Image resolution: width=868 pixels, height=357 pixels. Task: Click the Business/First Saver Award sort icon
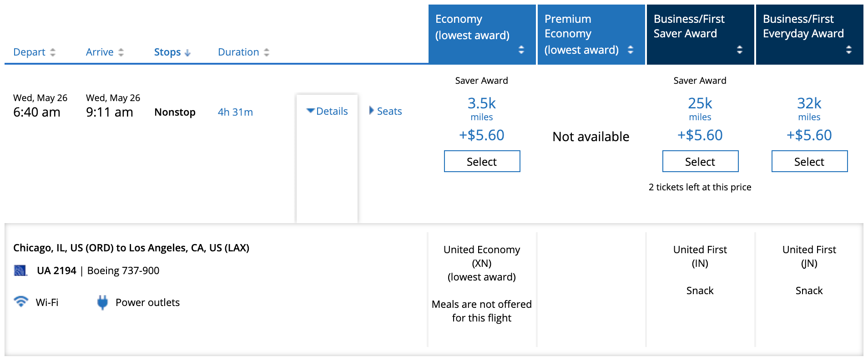pyautogui.click(x=740, y=50)
